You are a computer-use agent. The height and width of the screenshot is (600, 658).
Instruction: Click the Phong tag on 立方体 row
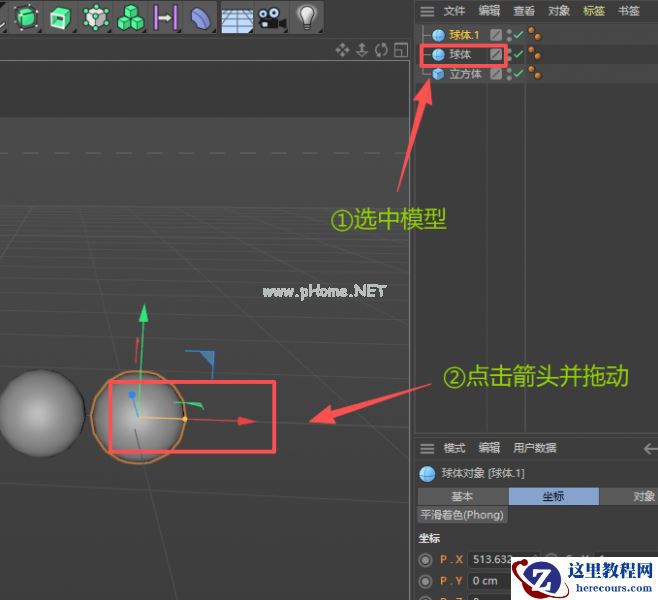click(x=535, y=73)
